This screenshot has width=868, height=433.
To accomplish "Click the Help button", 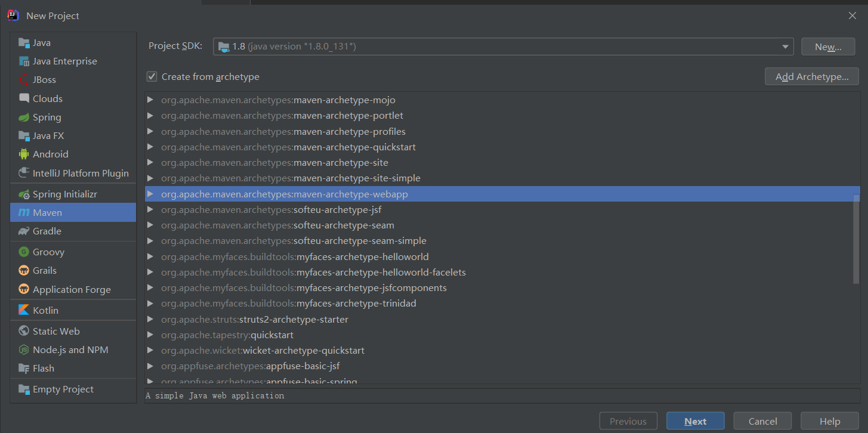I will point(830,421).
